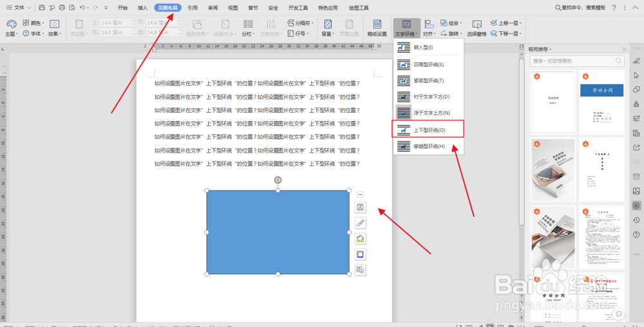Choose 紧密型环绕(T) wrap option

428,80
